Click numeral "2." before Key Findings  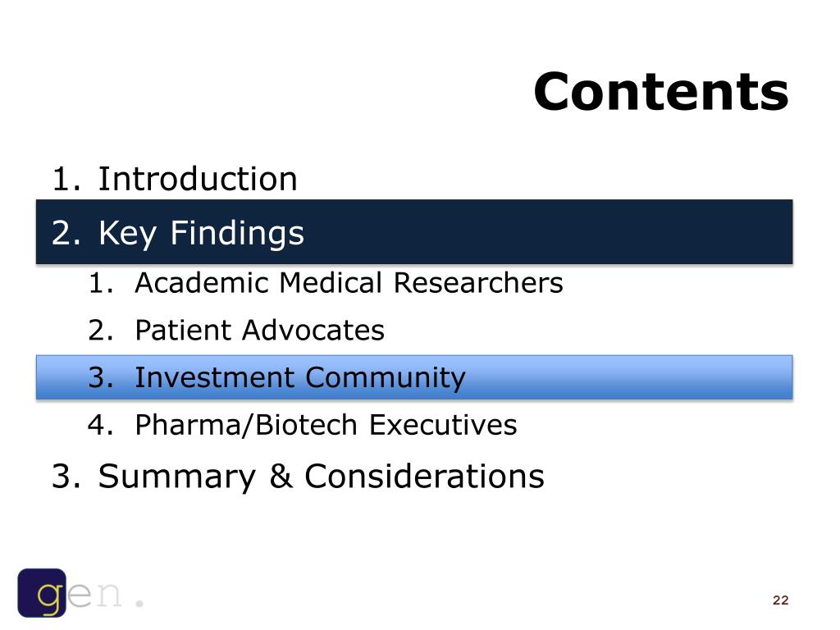point(66,233)
